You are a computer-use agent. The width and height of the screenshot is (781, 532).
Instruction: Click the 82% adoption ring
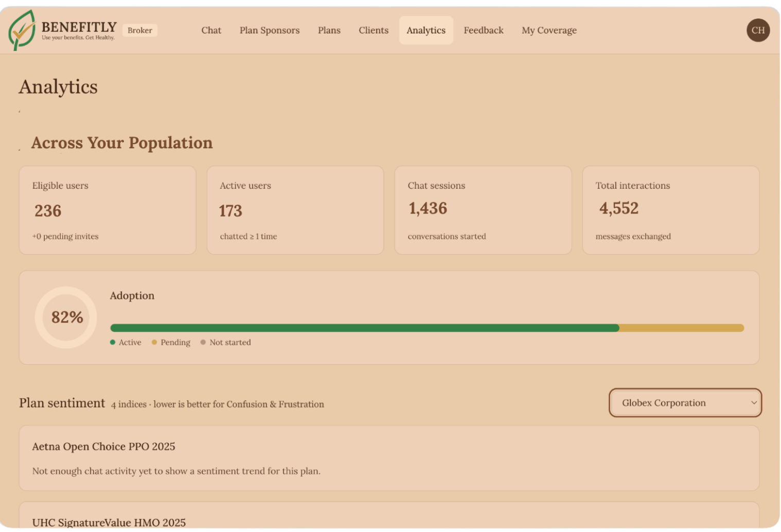click(x=66, y=317)
